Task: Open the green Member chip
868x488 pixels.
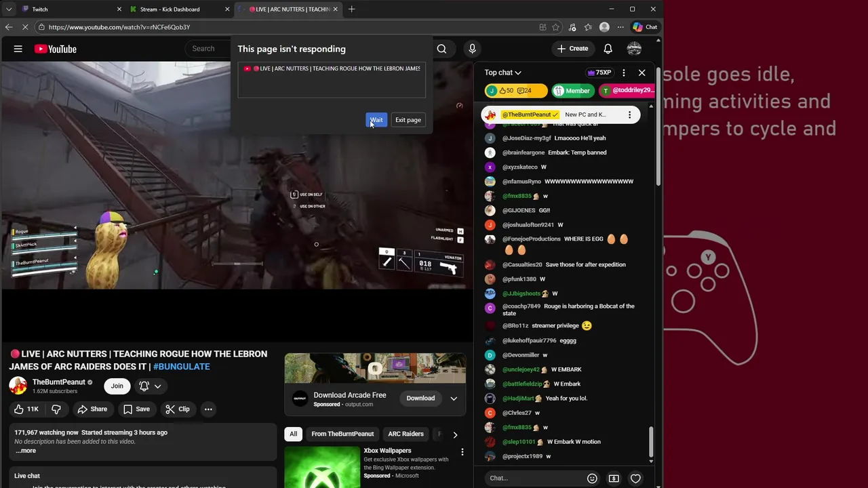Action: (x=573, y=91)
